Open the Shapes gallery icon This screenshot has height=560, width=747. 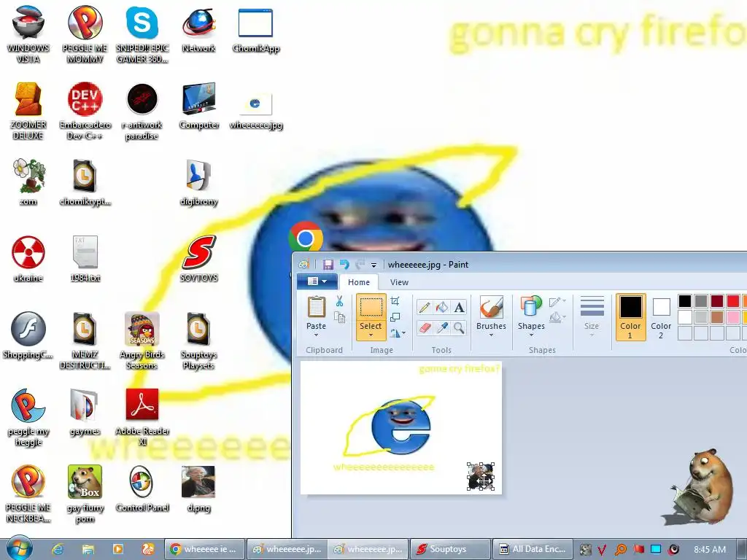pyautogui.click(x=531, y=307)
